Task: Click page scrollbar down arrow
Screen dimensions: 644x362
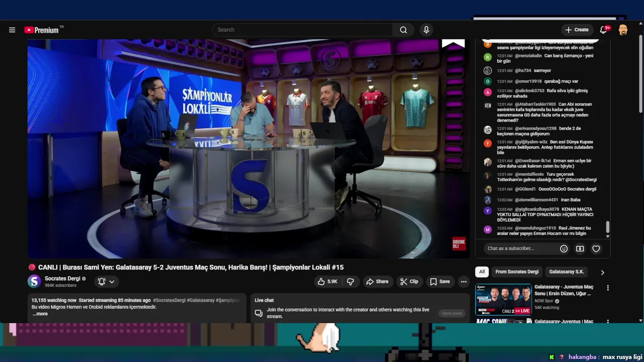Action: [x=640, y=320]
